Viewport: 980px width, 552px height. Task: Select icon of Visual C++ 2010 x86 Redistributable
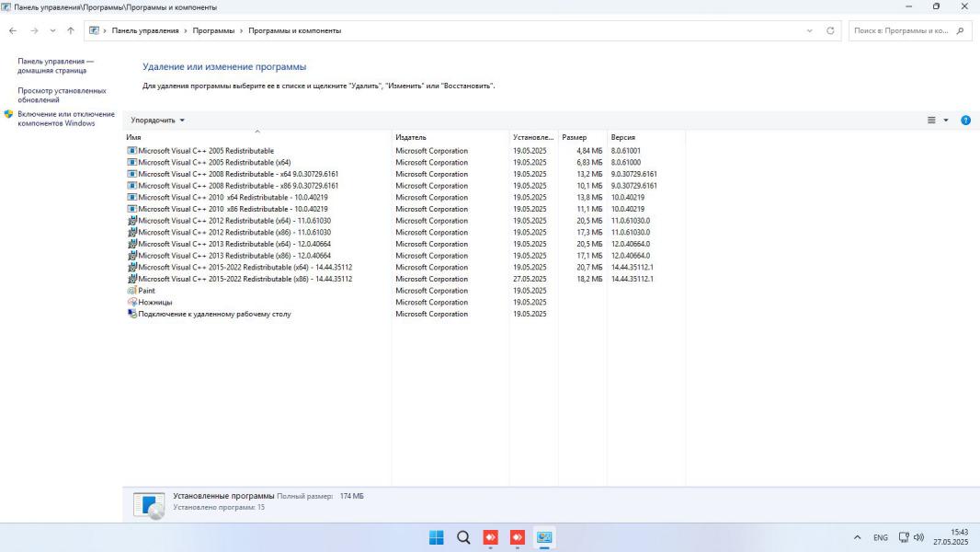click(x=131, y=209)
